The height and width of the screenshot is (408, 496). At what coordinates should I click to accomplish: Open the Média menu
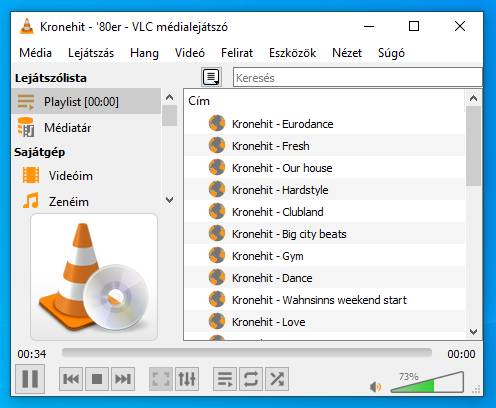point(35,53)
